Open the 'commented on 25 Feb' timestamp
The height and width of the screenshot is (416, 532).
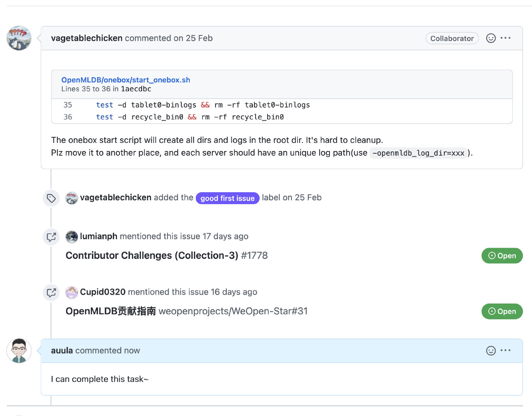169,38
